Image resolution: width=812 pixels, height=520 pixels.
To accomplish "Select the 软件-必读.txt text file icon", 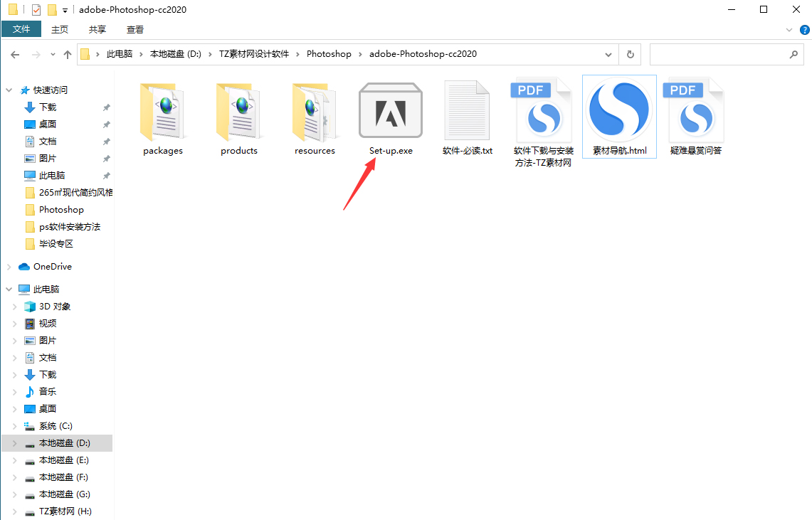I will (467, 111).
